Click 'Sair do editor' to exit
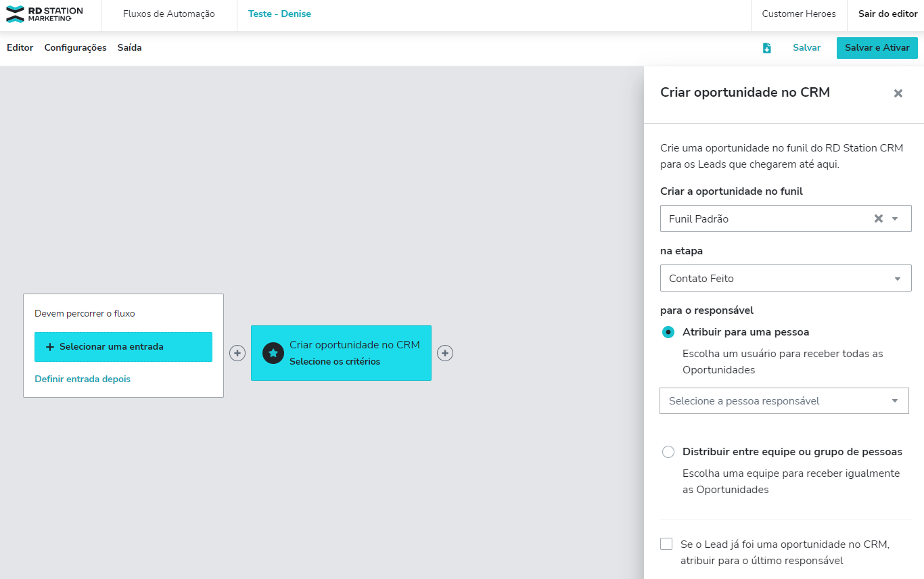Screen dimensions: 924x579 pos(887,14)
